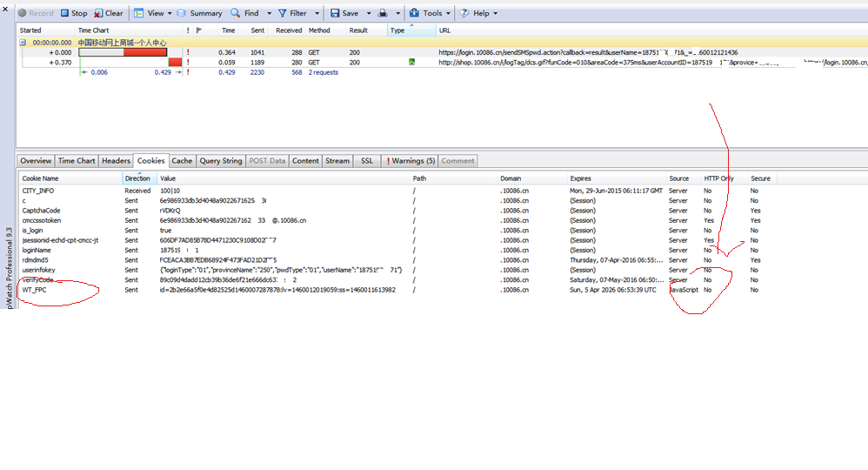Sort cookies by Direction column header
The image size is (868, 470).
tap(138, 178)
